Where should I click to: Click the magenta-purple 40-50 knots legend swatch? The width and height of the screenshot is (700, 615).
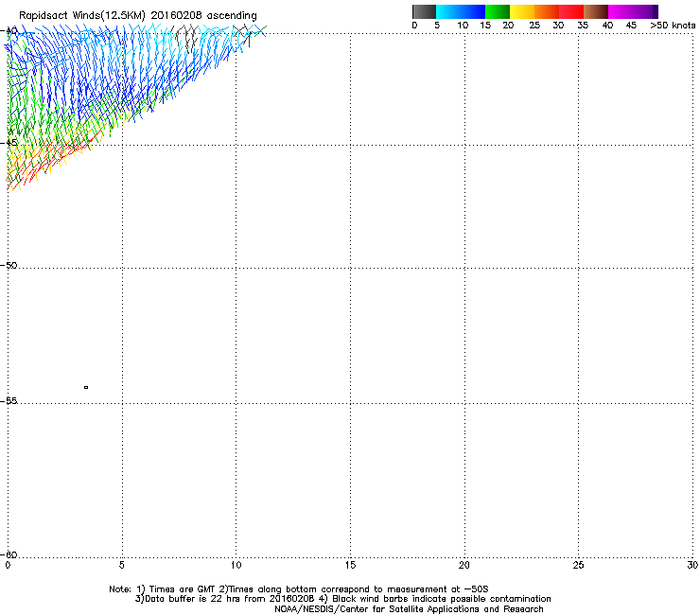pyautogui.click(x=633, y=11)
